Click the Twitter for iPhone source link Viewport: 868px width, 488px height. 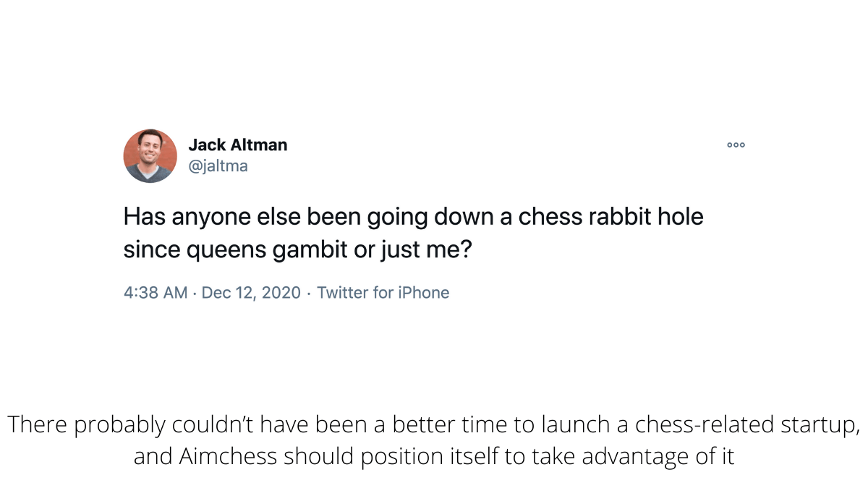click(x=383, y=293)
